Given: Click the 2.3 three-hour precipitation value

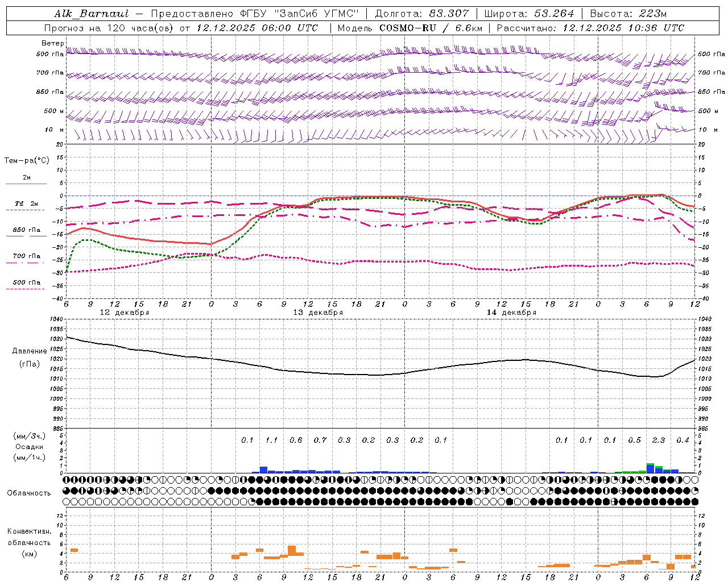Looking at the screenshot, I should (x=659, y=440).
